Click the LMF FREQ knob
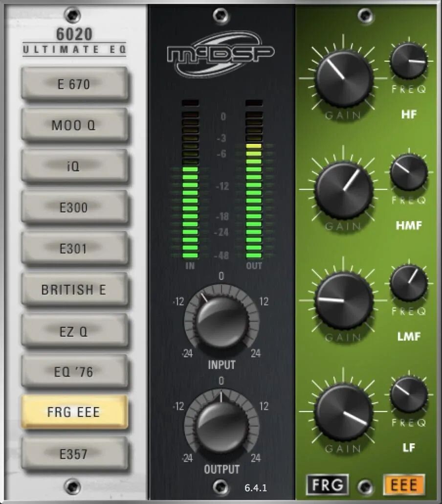The height and width of the screenshot is (504, 442). (x=409, y=283)
